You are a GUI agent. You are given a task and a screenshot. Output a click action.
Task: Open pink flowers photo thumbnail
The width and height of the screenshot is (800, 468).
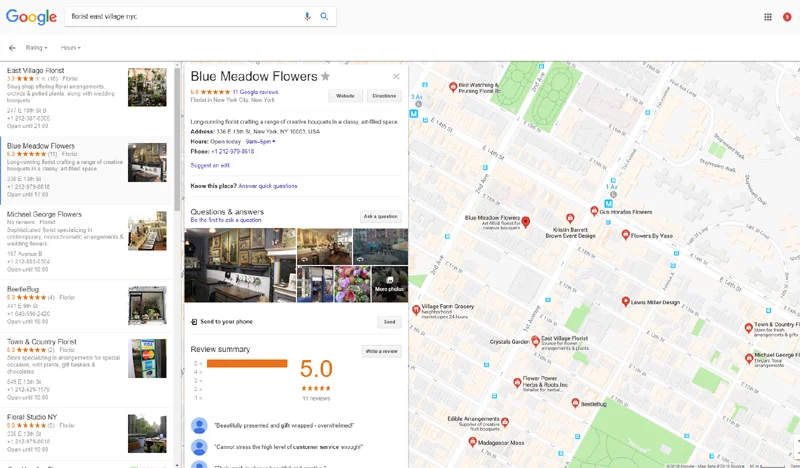[x=353, y=284]
